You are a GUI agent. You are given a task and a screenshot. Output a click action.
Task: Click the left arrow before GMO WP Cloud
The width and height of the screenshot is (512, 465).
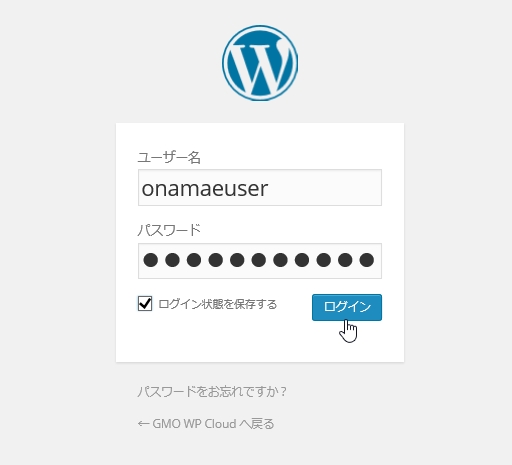(143, 424)
